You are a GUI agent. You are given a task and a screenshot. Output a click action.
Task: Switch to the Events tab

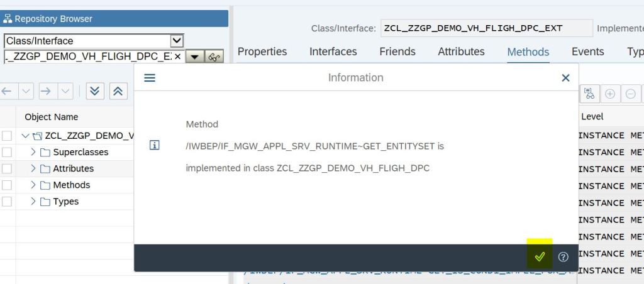click(587, 52)
